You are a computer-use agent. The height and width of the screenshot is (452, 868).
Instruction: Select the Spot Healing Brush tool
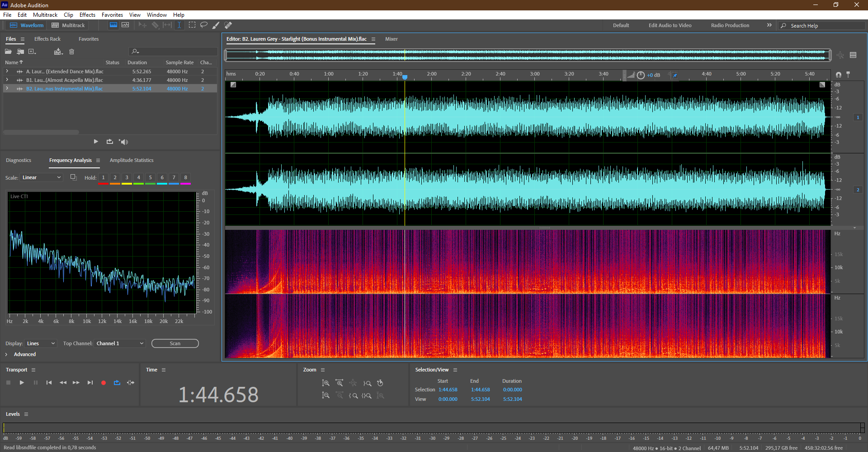point(228,25)
